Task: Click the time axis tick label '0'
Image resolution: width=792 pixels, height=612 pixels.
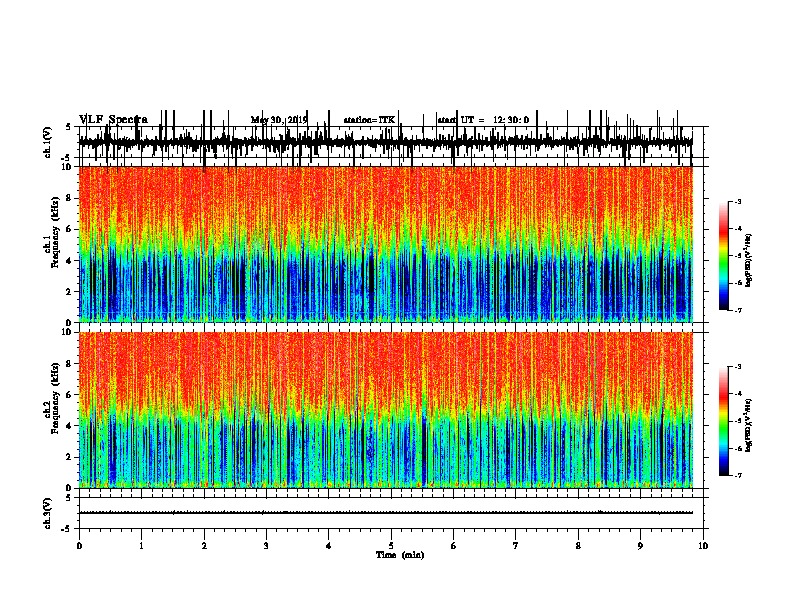Action: (x=79, y=546)
